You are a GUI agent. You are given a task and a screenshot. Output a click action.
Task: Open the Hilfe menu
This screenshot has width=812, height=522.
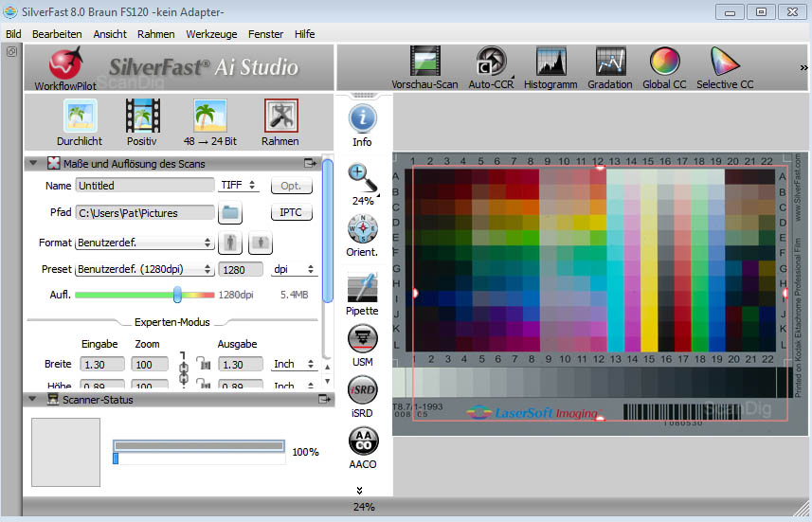click(x=304, y=34)
